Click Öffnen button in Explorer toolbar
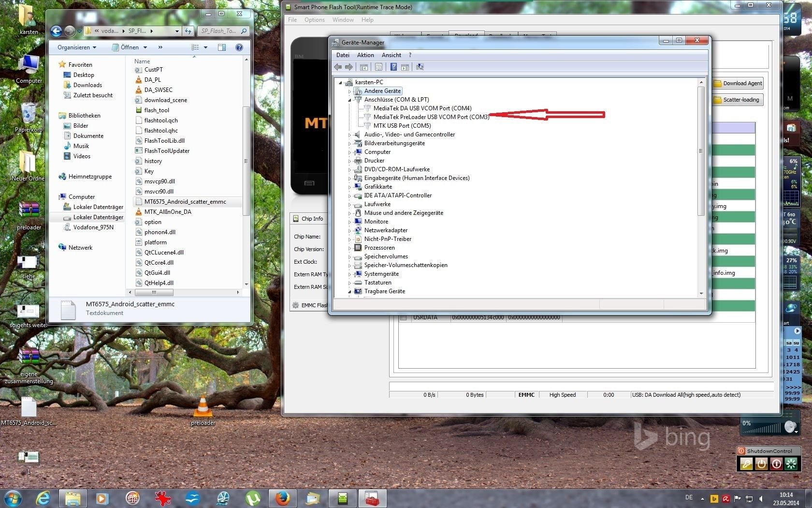This screenshot has width=812, height=508. (x=125, y=47)
